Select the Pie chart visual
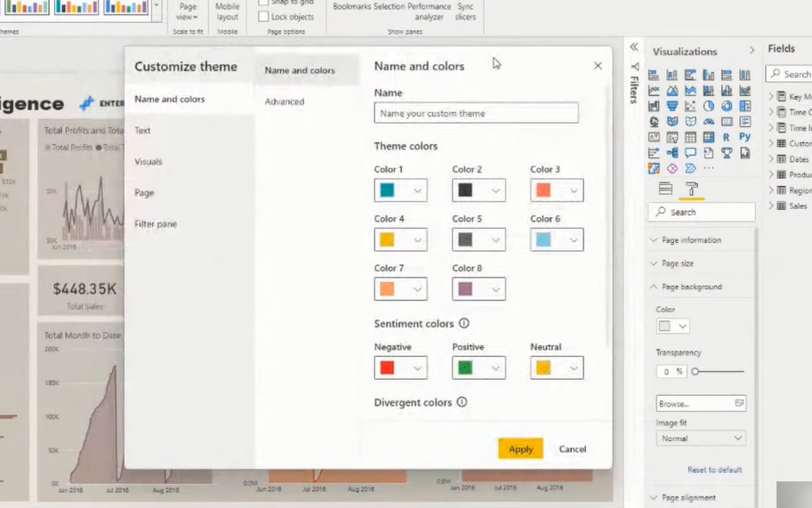Viewport: 812px width, 508px height. click(709, 106)
